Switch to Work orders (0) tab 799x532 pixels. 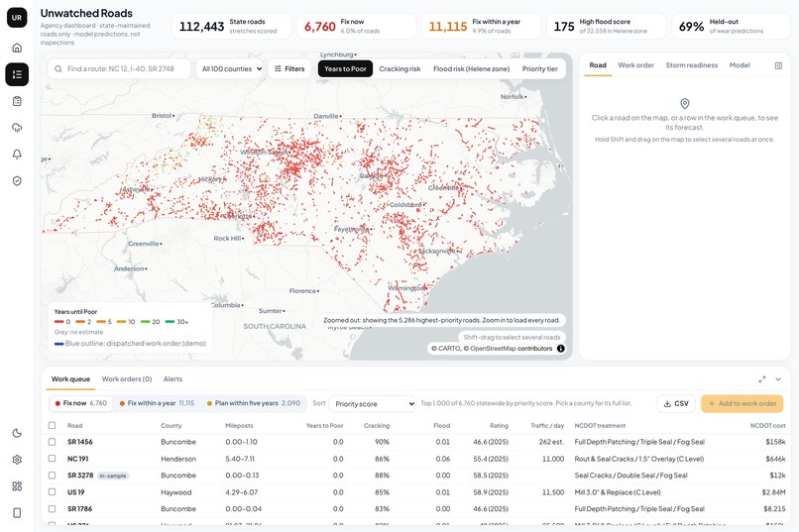(127, 379)
